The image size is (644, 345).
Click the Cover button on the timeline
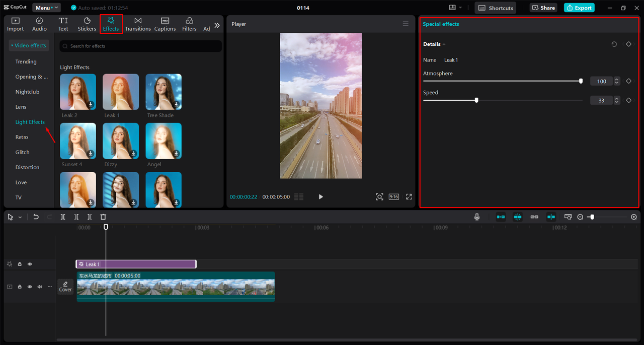click(65, 287)
